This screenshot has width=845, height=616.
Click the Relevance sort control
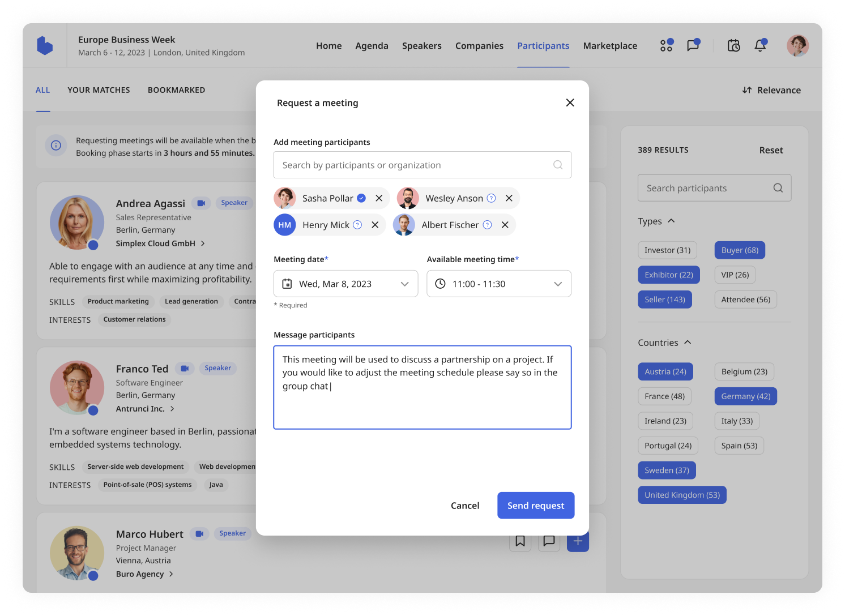[771, 90]
